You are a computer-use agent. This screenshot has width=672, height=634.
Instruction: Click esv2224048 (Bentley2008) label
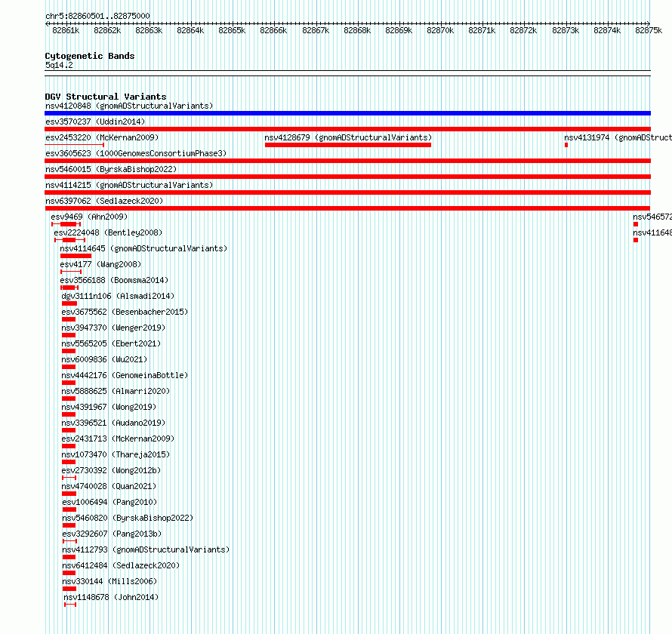point(108,232)
